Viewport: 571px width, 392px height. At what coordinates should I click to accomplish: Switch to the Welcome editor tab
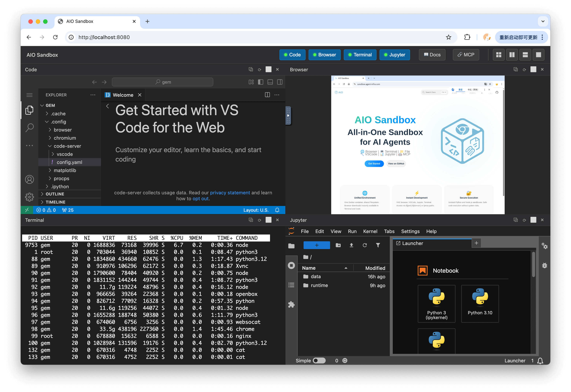point(123,95)
